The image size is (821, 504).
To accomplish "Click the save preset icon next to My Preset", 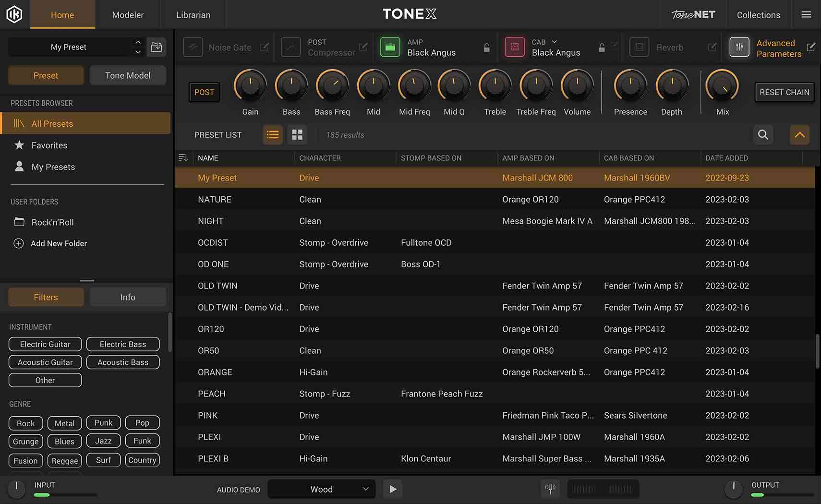I will pyautogui.click(x=157, y=47).
